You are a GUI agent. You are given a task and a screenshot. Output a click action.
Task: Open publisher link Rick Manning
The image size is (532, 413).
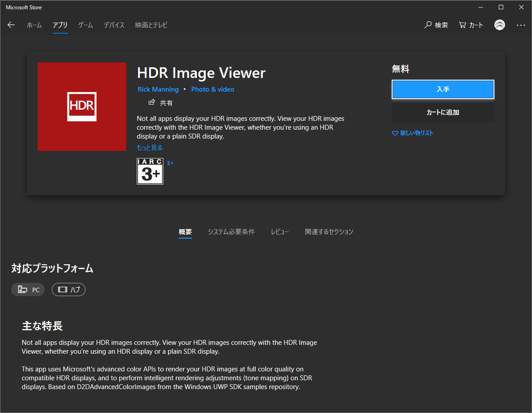click(x=158, y=89)
